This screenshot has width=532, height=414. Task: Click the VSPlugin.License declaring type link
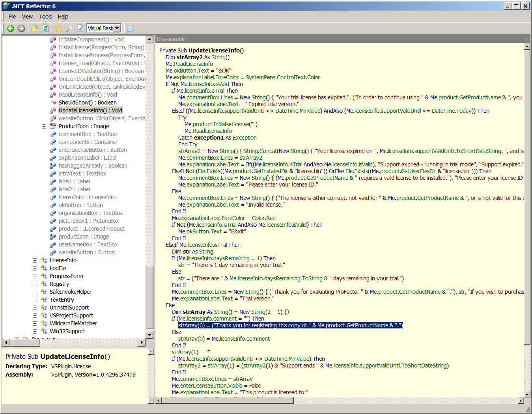click(x=71, y=366)
